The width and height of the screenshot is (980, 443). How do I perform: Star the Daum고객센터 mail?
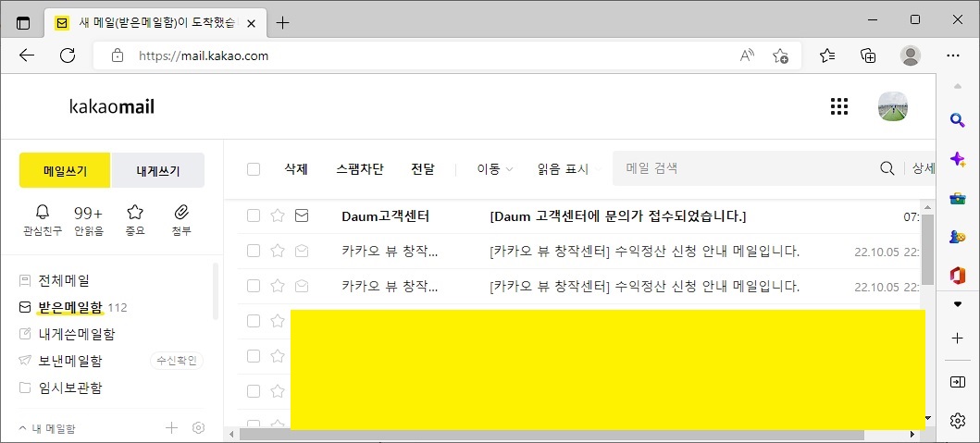pyautogui.click(x=278, y=216)
